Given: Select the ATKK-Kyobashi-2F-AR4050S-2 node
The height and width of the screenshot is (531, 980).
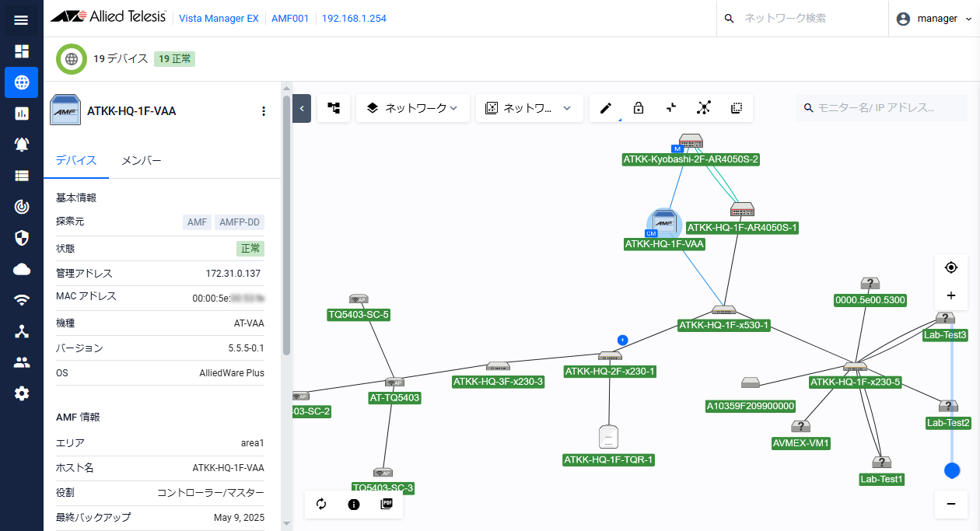Looking at the screenshot, I should pyautogui.click(x=691, y=141).
